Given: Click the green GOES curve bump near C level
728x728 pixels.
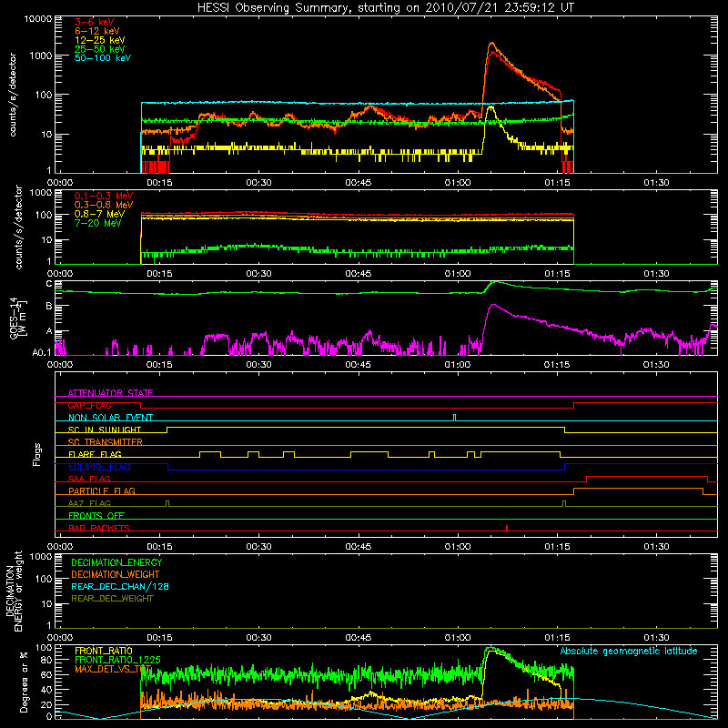Looking at the screenshot, I should 495,282.
